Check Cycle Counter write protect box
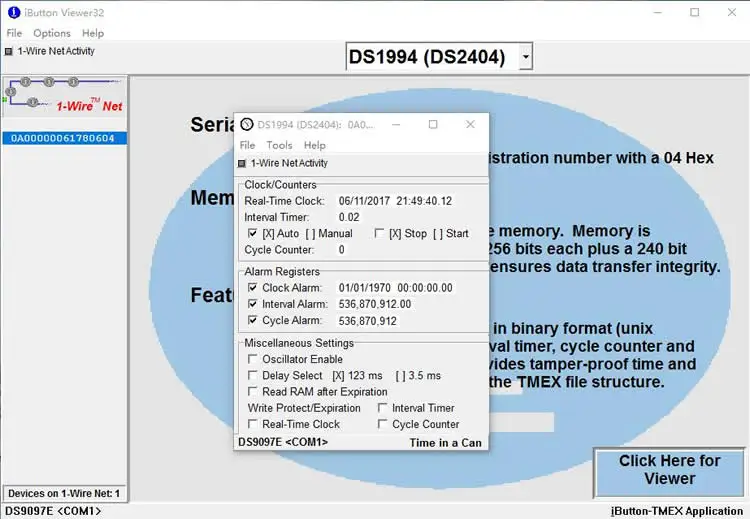The height and width of the screenshot is (519, 750). (x=382, y=424)
